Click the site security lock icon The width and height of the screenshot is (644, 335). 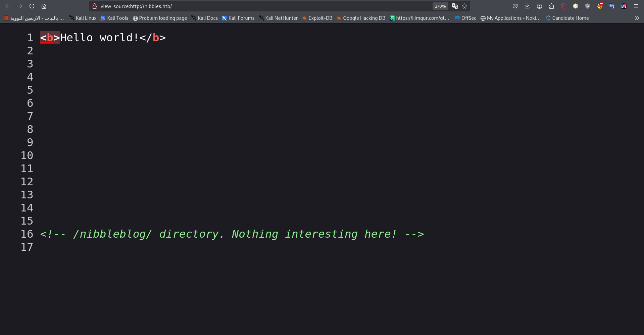[x=95, y=6]
